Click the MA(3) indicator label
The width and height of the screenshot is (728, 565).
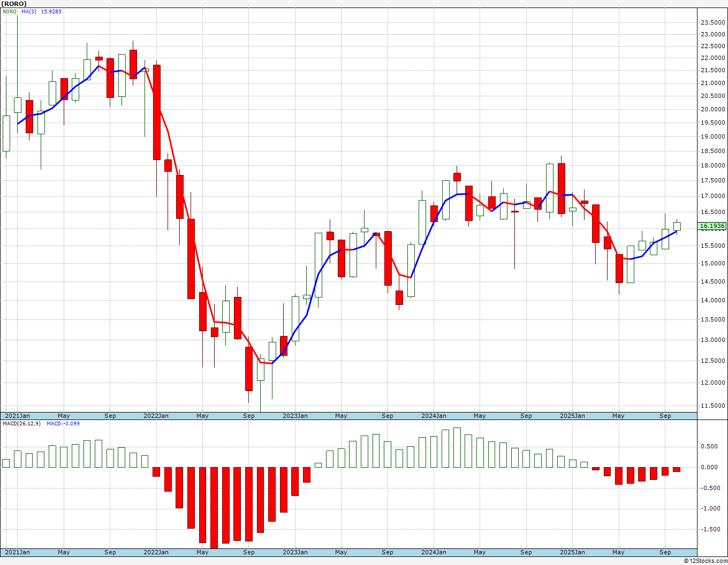point(29,11)
